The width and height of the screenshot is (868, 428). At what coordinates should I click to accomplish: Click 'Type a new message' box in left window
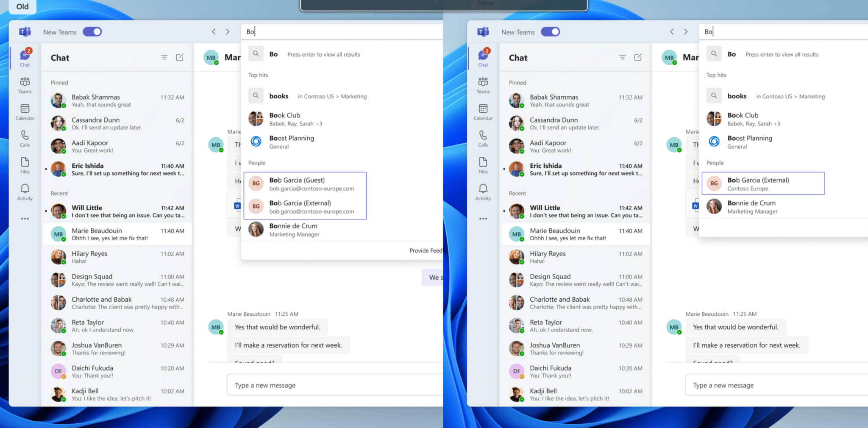point(335,385)
